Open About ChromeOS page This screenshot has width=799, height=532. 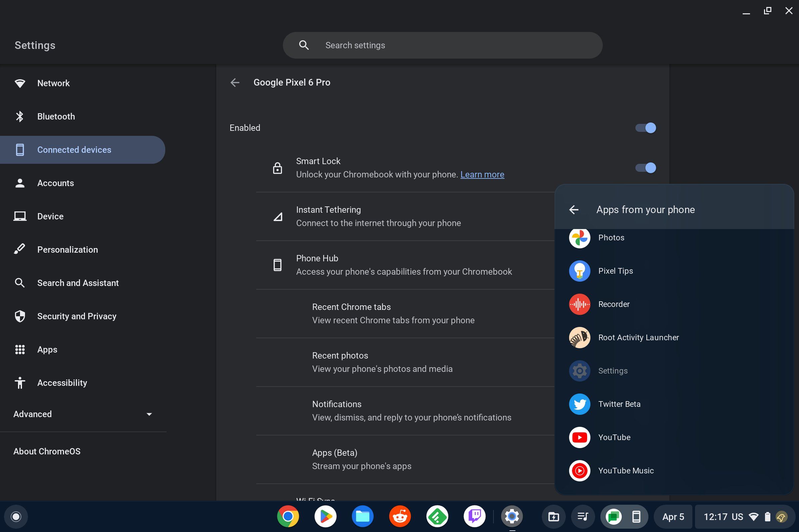tap(47, 451)
